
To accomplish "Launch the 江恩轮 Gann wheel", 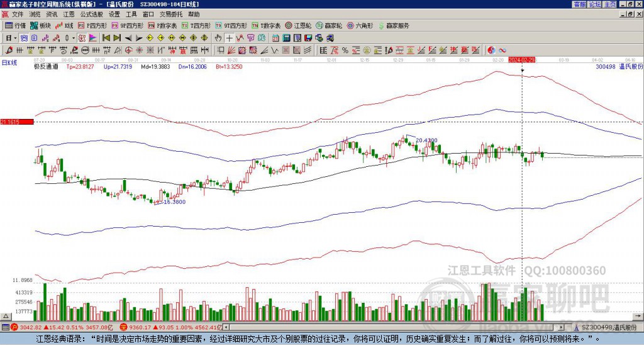I will coord(298,25).
